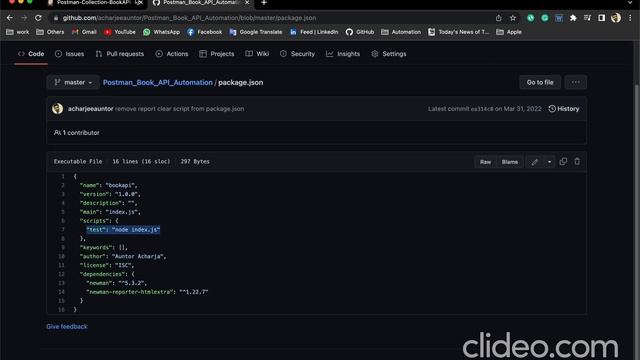The image size is (640, 360).
Task: Open the commit message link
Action: click(180, 109)
